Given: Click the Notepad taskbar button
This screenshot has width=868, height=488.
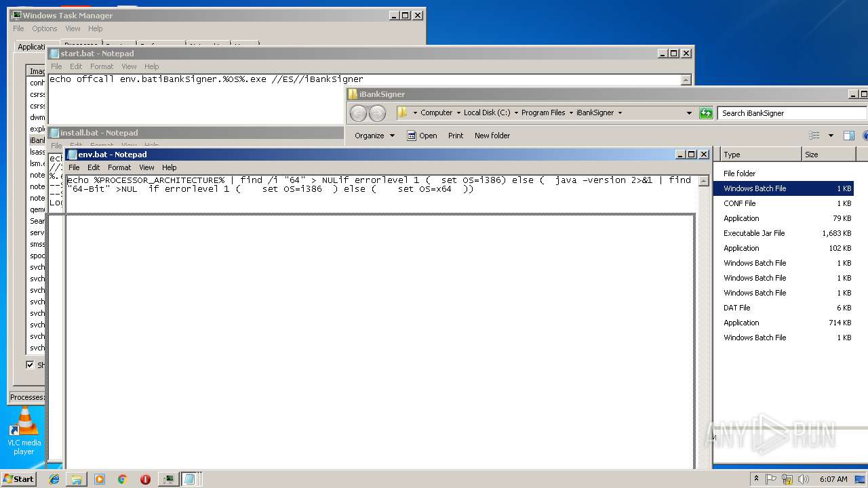Looking at the screenshot, I should point(190,479).
